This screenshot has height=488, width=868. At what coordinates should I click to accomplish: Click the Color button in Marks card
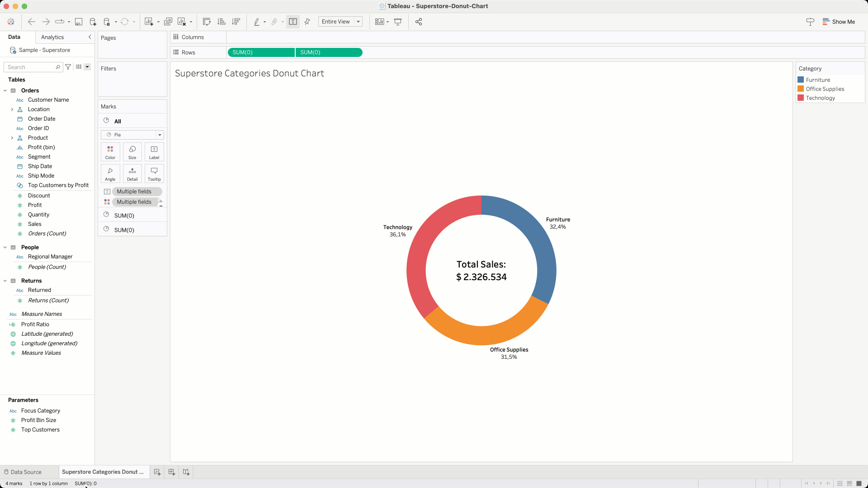(x=110, y=152)
